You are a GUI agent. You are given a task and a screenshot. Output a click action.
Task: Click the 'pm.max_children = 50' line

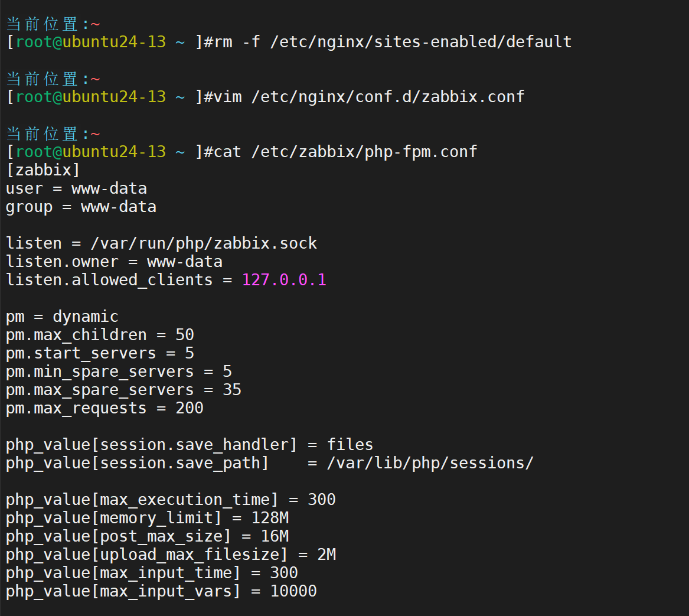(100, 335)
